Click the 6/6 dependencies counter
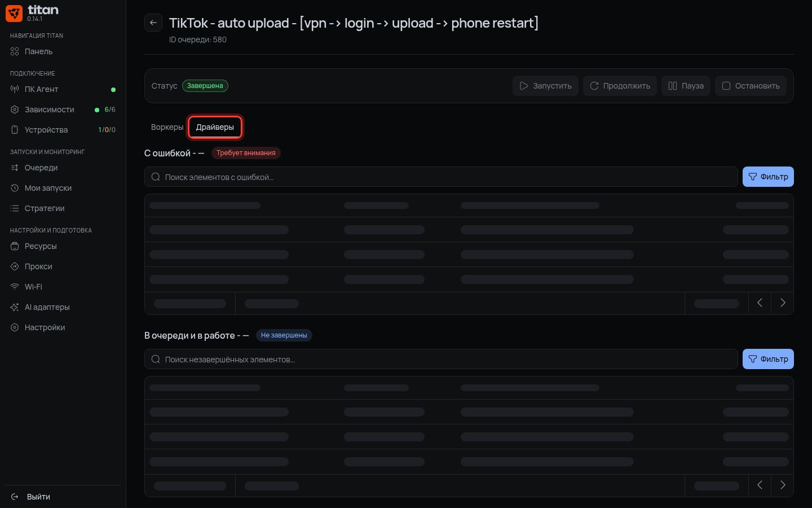Screen dimensions: 812x508 tap(110, 110)
